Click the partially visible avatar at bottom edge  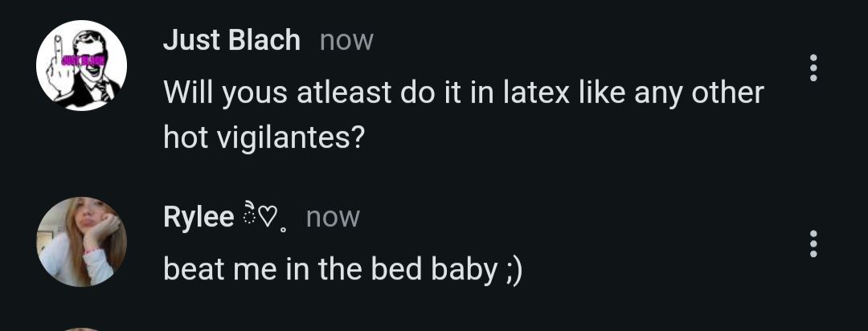(81, 328)
